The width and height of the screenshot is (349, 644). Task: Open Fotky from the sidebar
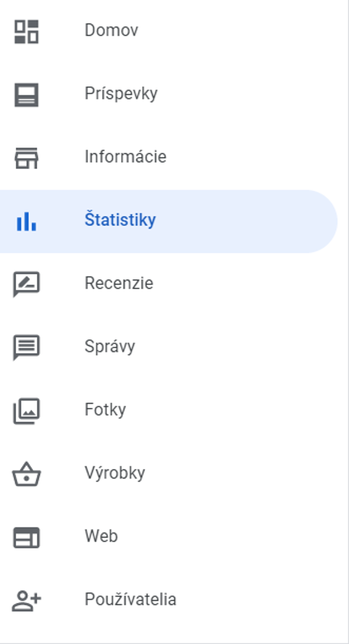coord(169,411)
